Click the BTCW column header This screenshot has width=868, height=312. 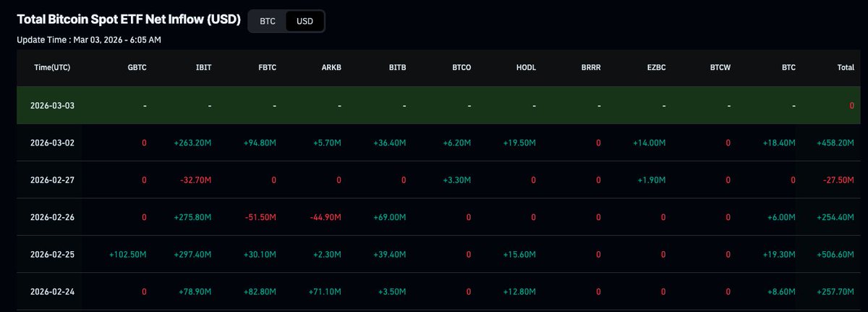point(720,67)
